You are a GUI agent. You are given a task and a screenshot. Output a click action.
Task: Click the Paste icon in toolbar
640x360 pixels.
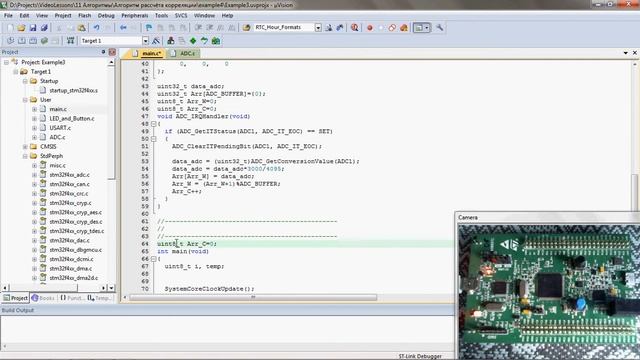coord(82,28)
